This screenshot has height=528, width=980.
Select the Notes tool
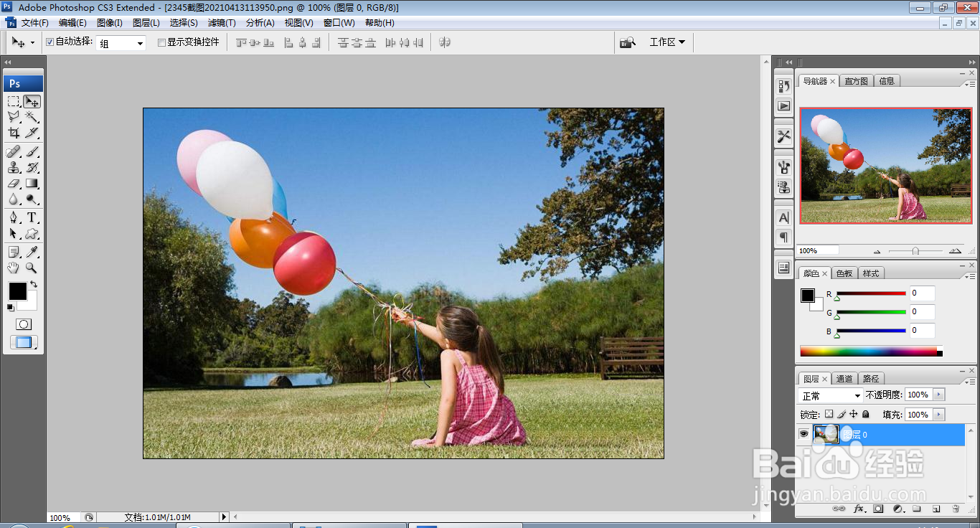14,252
